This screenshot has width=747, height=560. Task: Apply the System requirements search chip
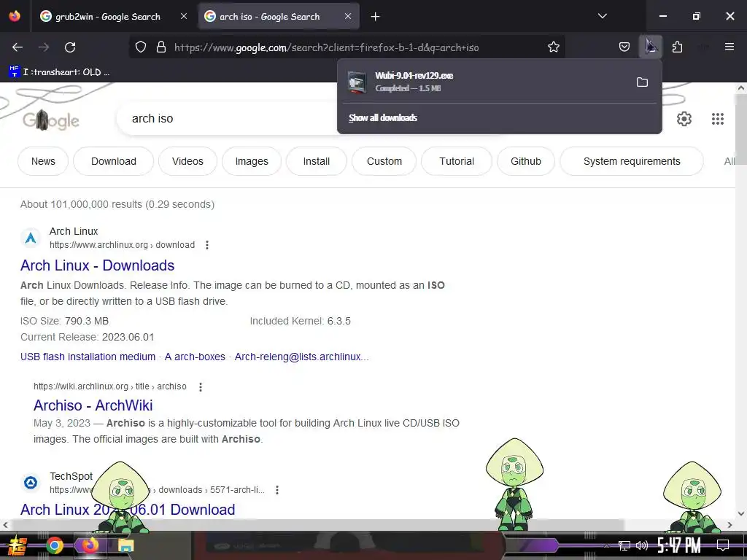click(x=632, y=161)
